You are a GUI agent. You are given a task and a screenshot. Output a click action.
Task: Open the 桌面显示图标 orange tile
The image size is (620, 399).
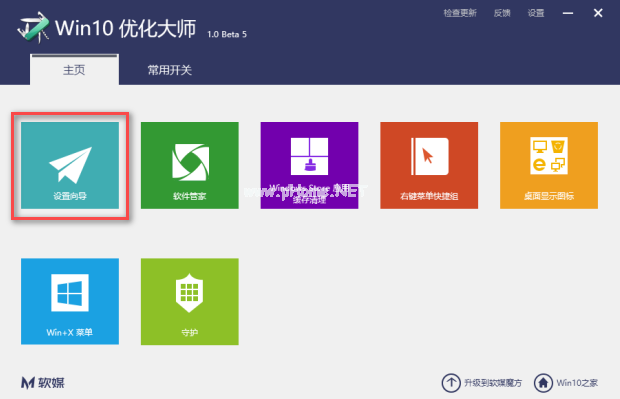point(549,165)
